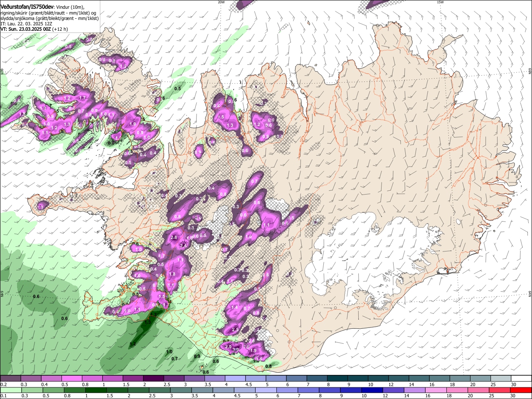
Task: Click the bright red 25 rain legend swatch
Action: [x=500, y=390]
